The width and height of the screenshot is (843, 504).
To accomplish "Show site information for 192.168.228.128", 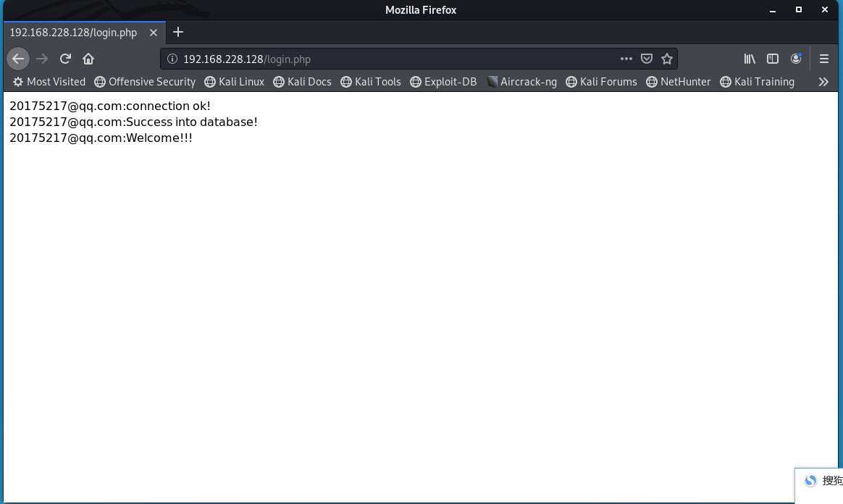I will coord(172,59).
